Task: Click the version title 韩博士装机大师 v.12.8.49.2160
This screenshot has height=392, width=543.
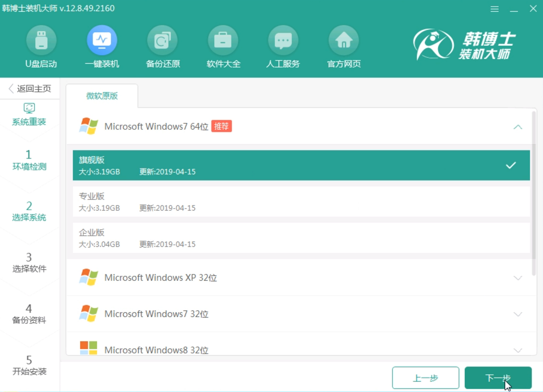Action: [58, 8]
